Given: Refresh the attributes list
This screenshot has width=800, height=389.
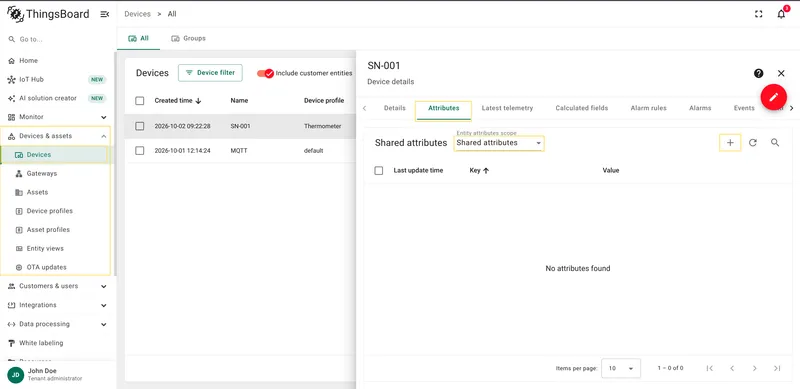Looking at the screenshot, I should pyautogui.click(x=753, y=143).
